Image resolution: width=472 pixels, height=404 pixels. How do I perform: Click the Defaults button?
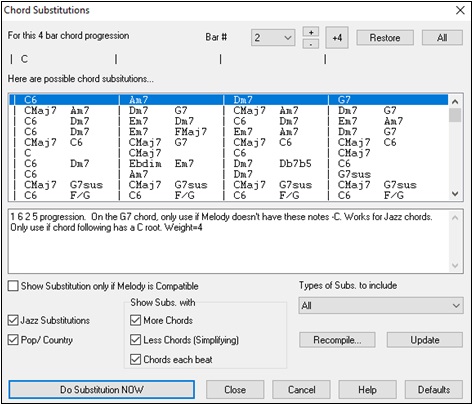(x=434, y=389)
